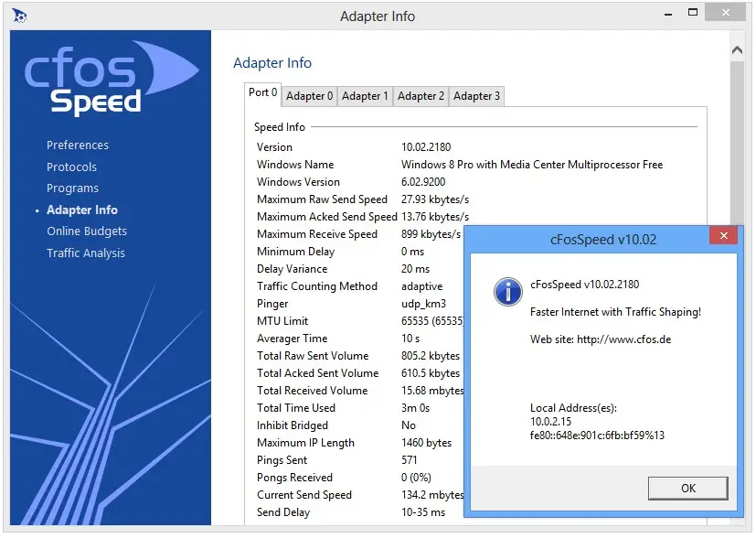Image resolution: width=756 pixels, height=538 pixels.
Task: Maximize the Adapter Info window
Action: pyautogui.click(x=693, y=13)
